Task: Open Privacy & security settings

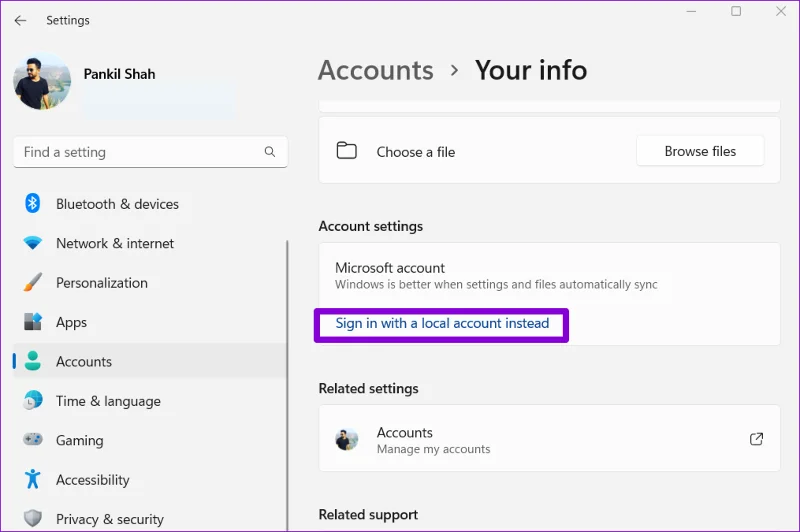Action: 149,519
